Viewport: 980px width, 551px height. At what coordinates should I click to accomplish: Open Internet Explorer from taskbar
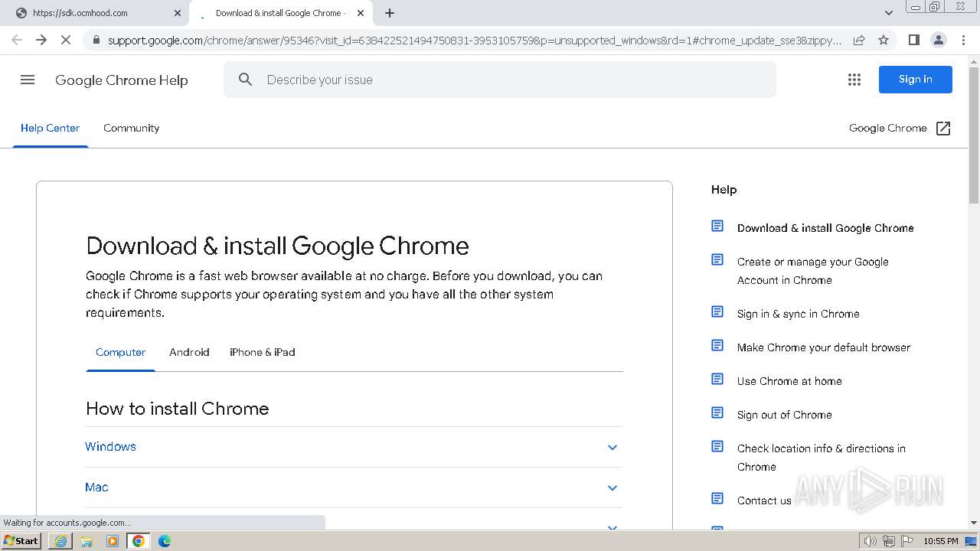tap(60, 541)
